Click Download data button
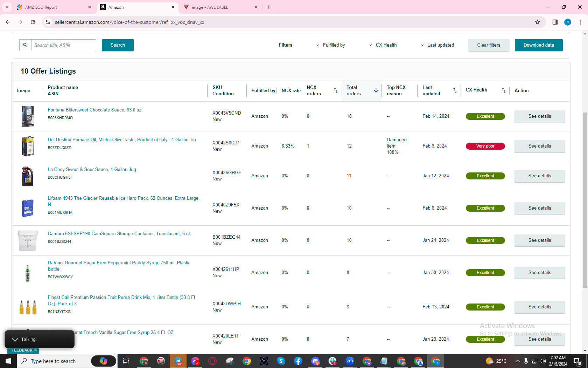 (539, 45)
